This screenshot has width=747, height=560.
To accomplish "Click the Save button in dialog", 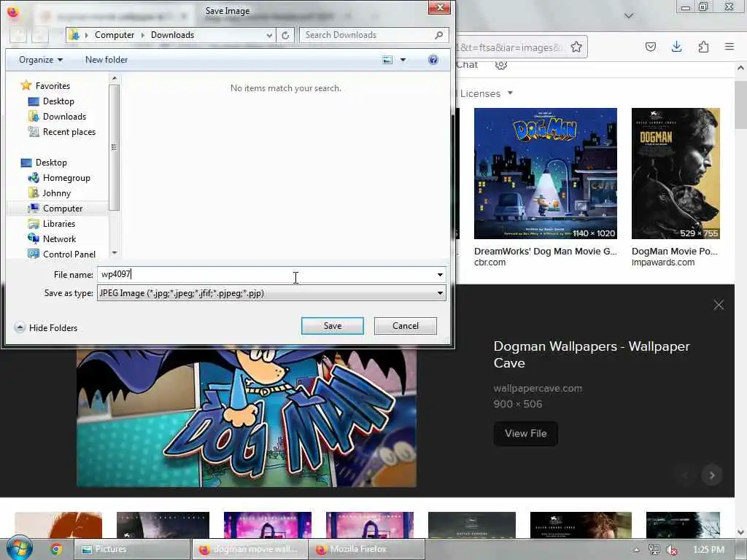I will (x=332, y=326).
